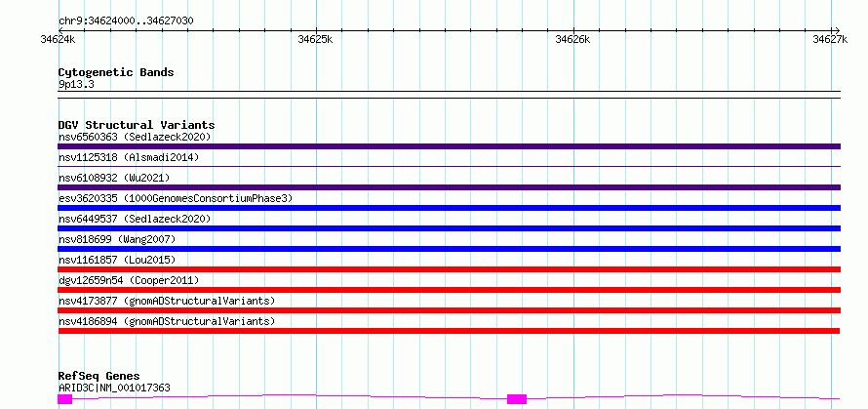Open the nsv4186894 (gnomADStructuralVariants) label

[167, 321]
